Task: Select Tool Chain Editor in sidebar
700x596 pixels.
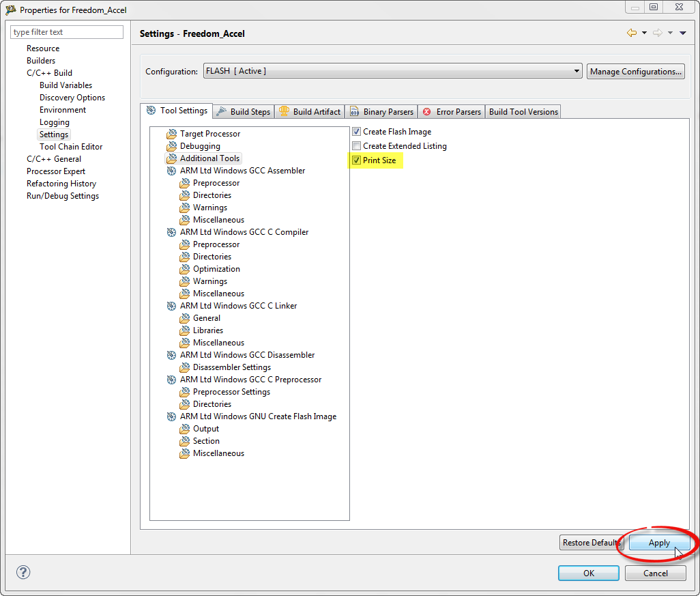Action: [x=71, y=147]
